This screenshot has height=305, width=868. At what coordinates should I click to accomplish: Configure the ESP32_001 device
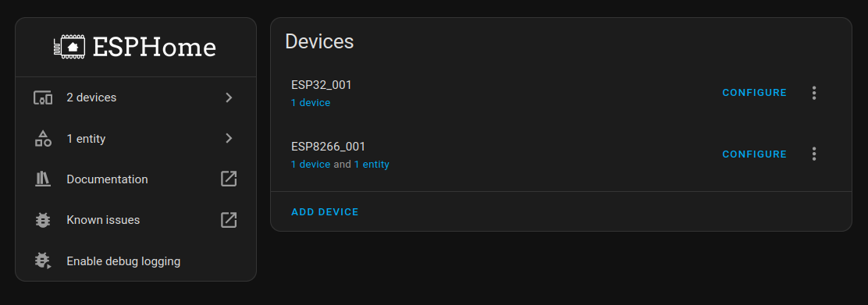(x=755, y=93)
